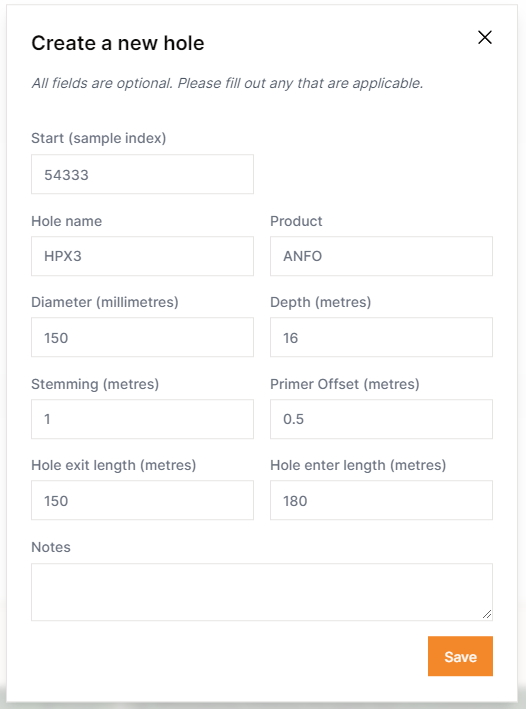Click the Depth field showing 16
The image size is (526, 709).
coord(381,337)
